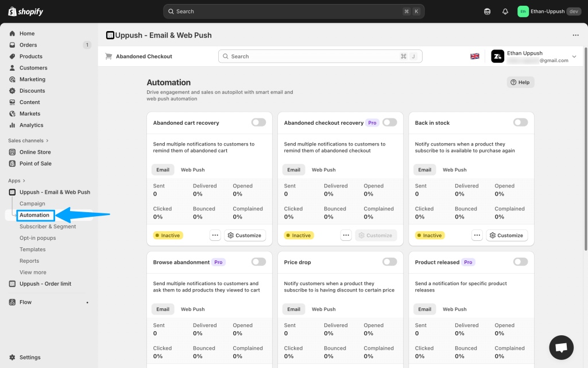588x368 pixels.
Task: Click the UK flag language icon
Action: coord(475,56)
